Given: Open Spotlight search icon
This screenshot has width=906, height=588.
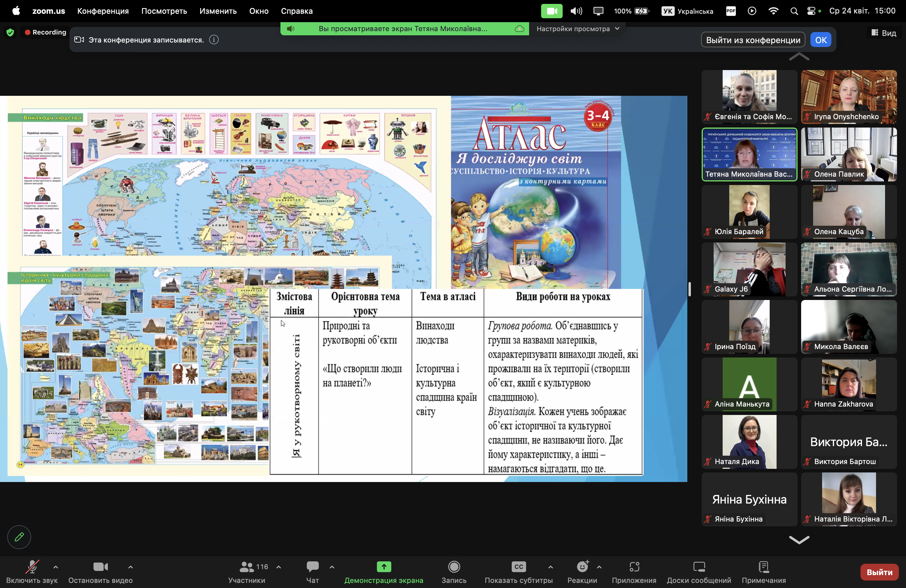Looking at the screenshot, I should pyautogui.click(x=794, y=11).
